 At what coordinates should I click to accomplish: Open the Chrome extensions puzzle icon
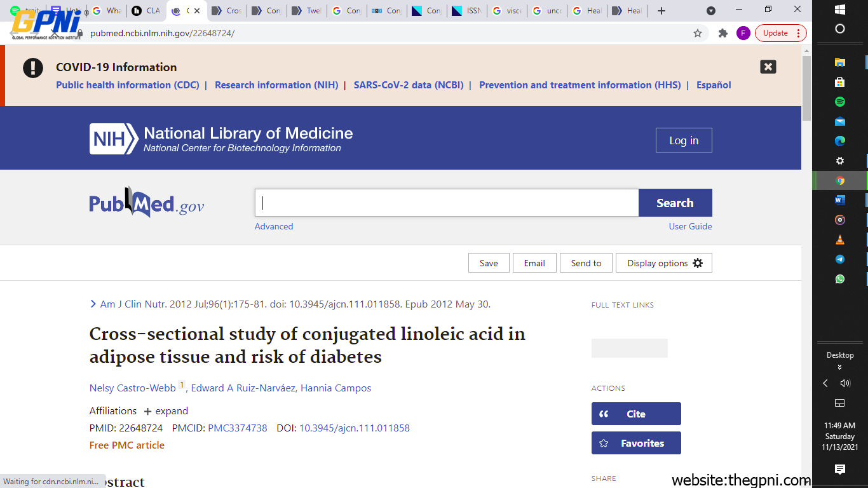722,33
